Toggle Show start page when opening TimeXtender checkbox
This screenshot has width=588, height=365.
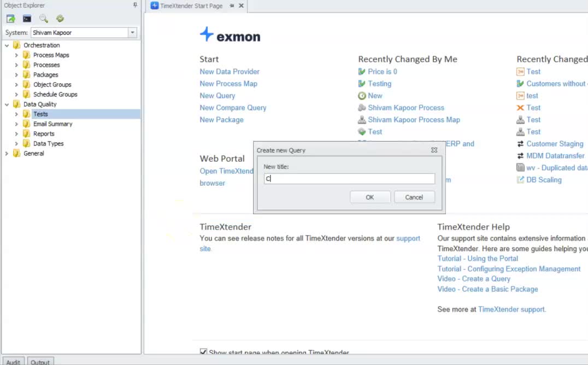[203, 352]
